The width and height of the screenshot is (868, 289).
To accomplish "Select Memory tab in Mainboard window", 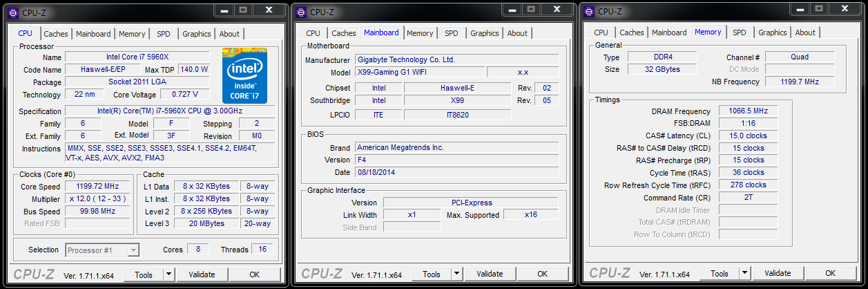I will [x=420, y=33].
